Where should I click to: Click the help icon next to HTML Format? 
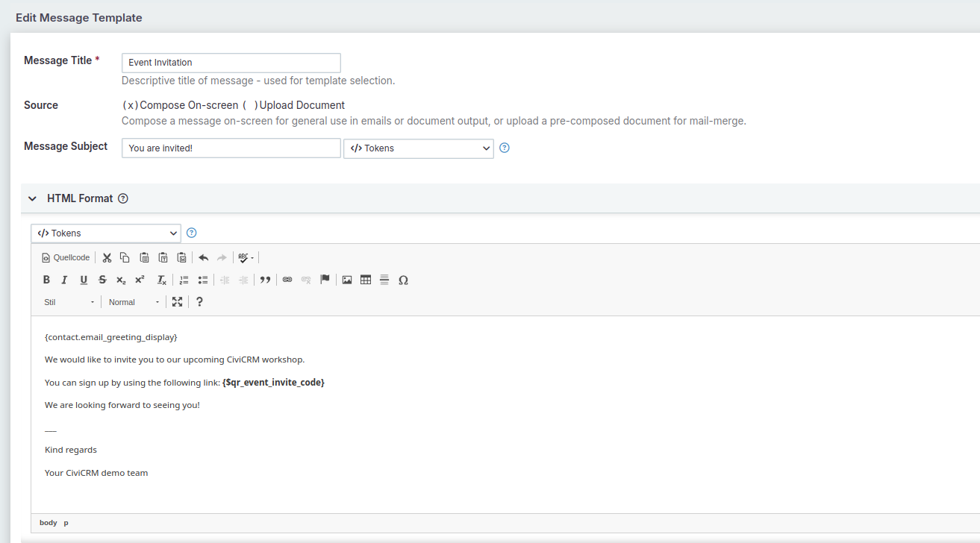123,199
